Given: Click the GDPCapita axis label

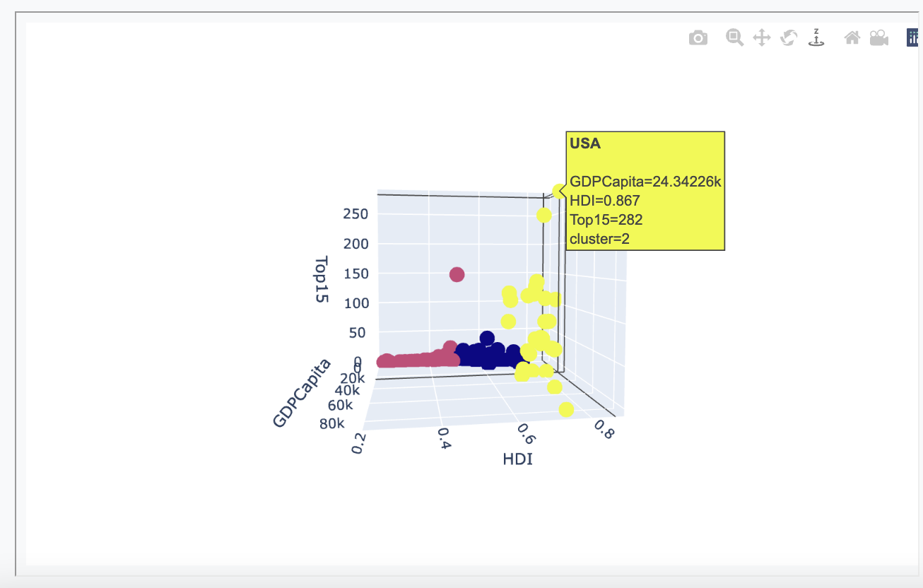Looking at the screenshot, I should tap(302, 389).
